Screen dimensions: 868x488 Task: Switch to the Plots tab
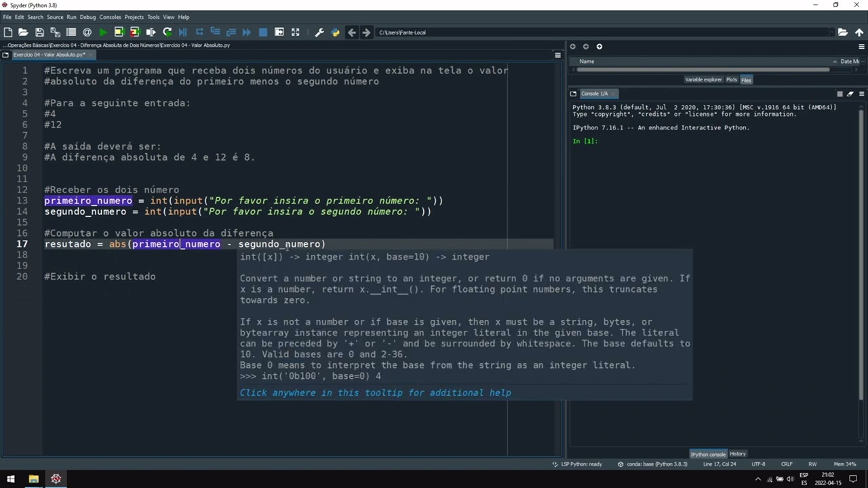click(732, 80)
